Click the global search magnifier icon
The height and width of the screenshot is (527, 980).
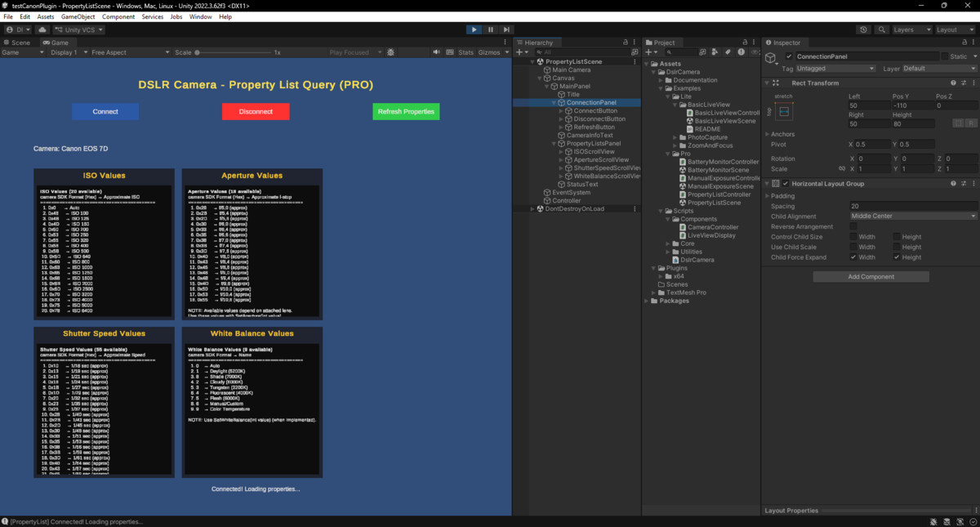(882, 29)
